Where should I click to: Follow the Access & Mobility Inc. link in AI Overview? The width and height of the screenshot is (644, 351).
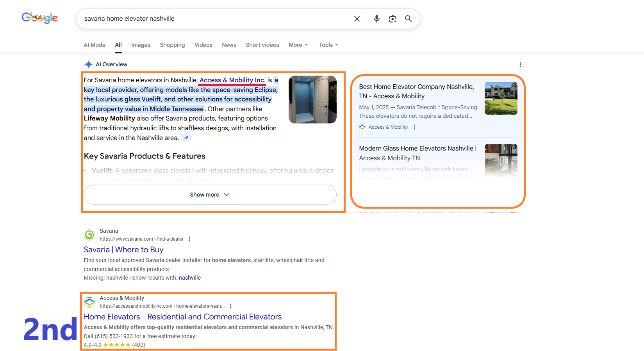(x=232, y=80)
